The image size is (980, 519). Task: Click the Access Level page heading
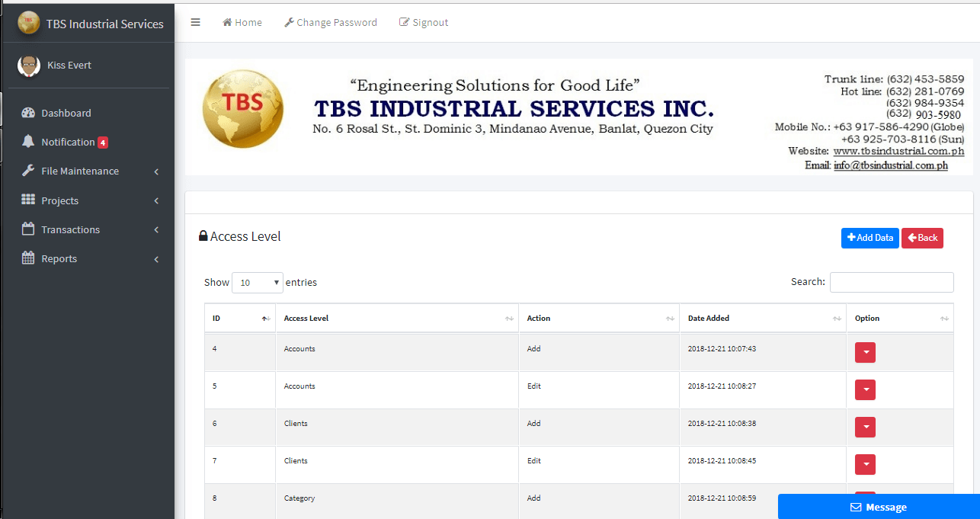pyautogui.click(x=245, y=236)
